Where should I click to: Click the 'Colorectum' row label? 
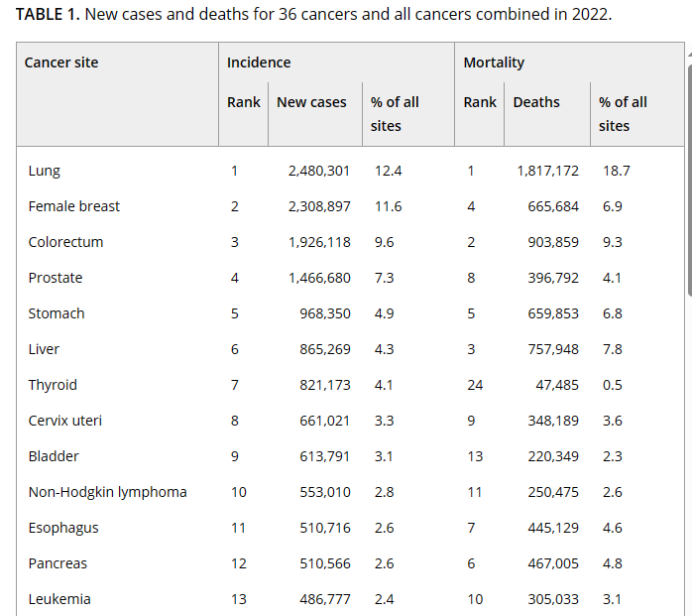65,242
